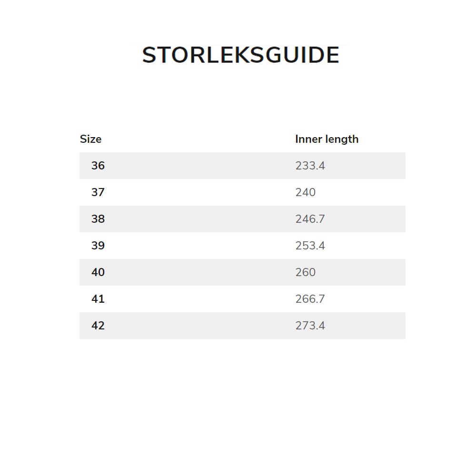Click size 40 in the table
The image size is (476, 476).
98,272
